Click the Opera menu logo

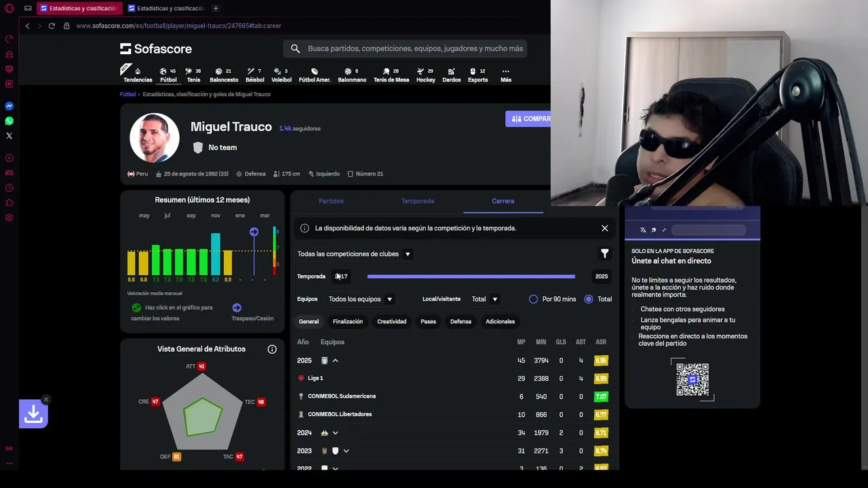click(x=9, y=8)
